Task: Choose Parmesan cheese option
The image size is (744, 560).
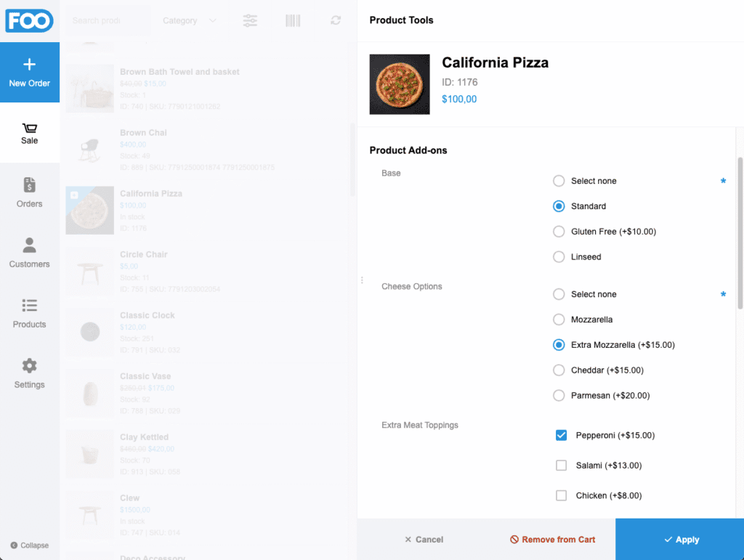Action: tap(559, 396)
